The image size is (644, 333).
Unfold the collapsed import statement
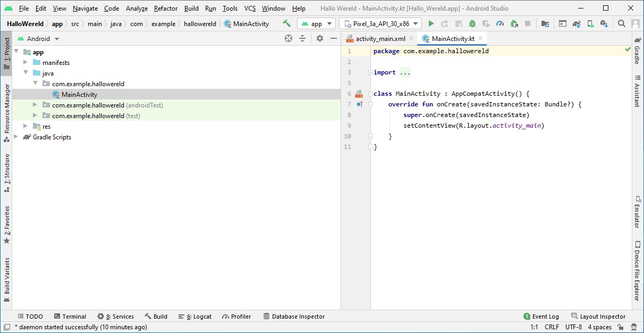(x=370, y=73)
